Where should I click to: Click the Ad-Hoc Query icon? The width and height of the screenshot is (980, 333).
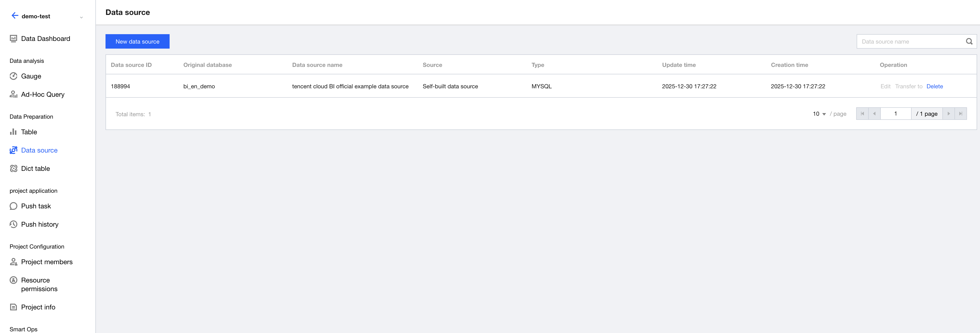tap(14, 94)
